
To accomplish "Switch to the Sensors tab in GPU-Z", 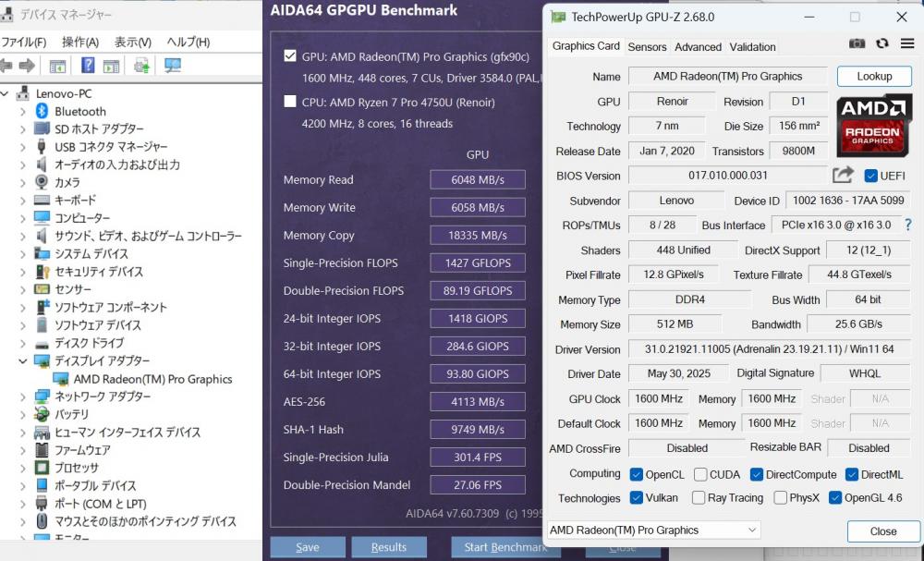I will tap(647, 46).
